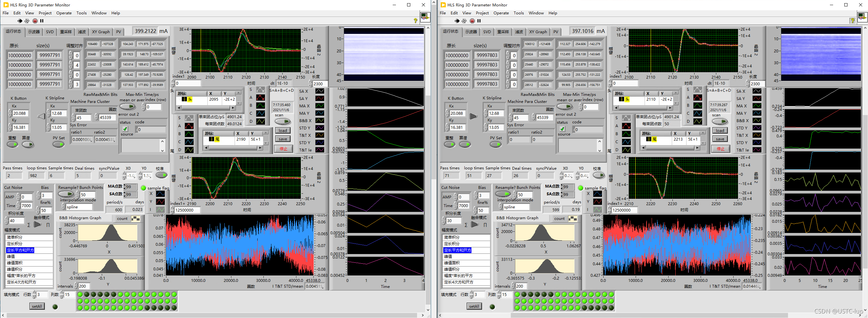The width and height of the screenshot is (868, 318).
Task: Switch to the SVD tab, left window
Action: (x=50, y=32)
